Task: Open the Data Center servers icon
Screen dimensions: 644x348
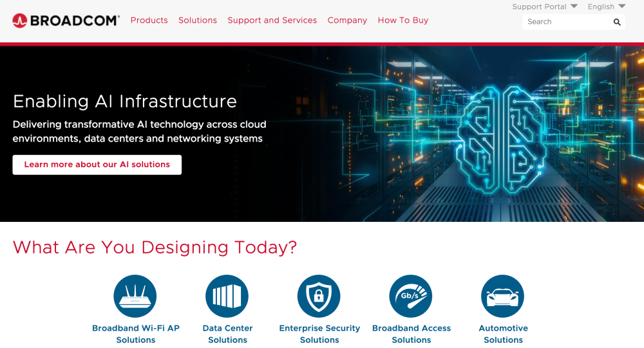Action: coord(227,296)
